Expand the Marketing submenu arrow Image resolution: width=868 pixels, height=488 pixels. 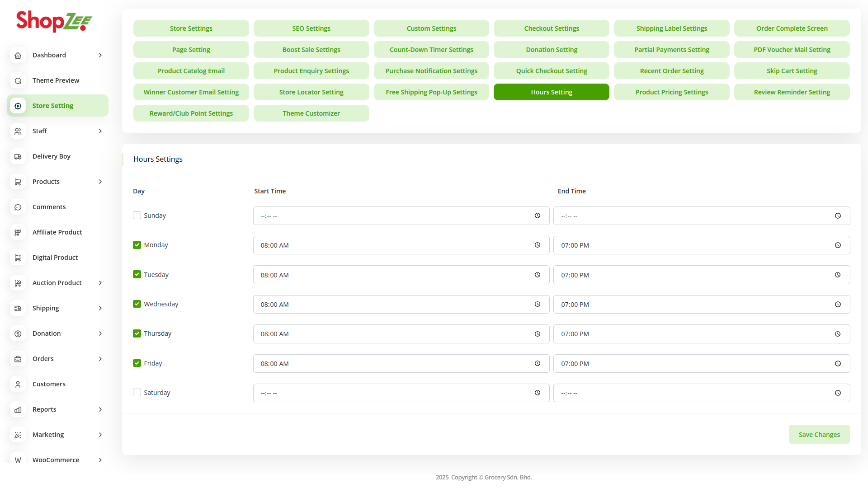coord(100,435)
